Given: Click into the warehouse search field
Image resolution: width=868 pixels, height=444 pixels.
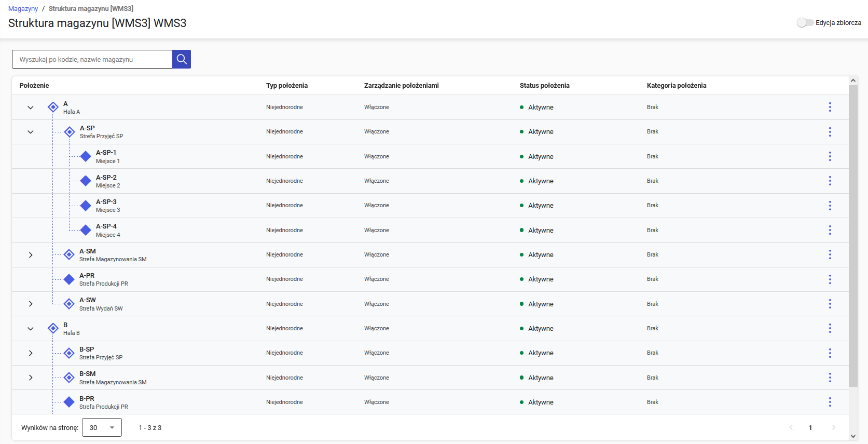Looking at the screenshot, I should (x=92, y=59).
